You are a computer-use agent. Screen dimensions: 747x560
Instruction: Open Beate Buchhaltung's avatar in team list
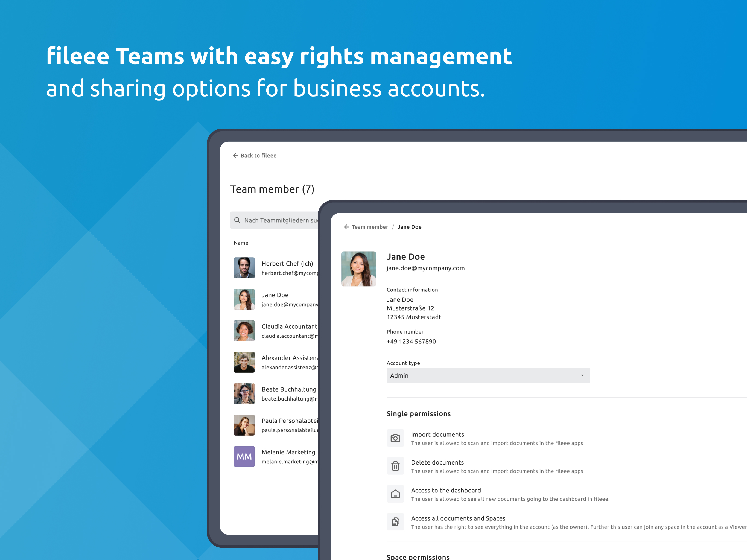click(244, 393)
